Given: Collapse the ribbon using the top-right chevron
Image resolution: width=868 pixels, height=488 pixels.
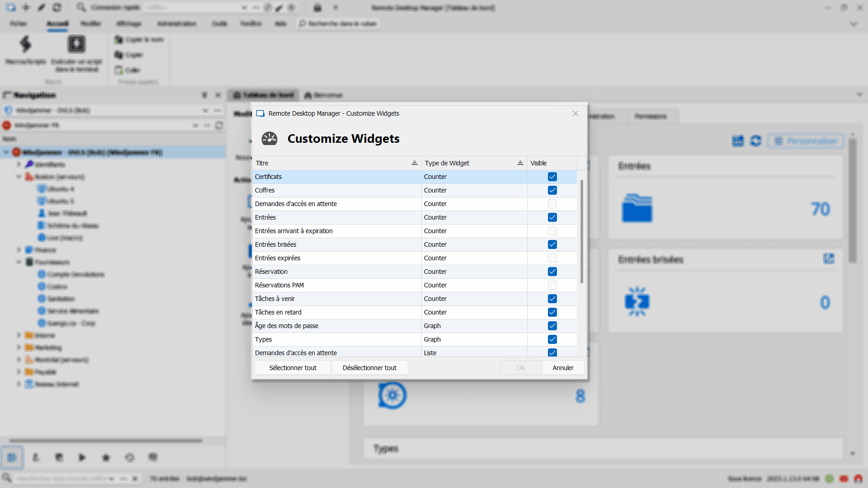Looking at the screenshot, I should pyautogui.click(x=854, y=24).
